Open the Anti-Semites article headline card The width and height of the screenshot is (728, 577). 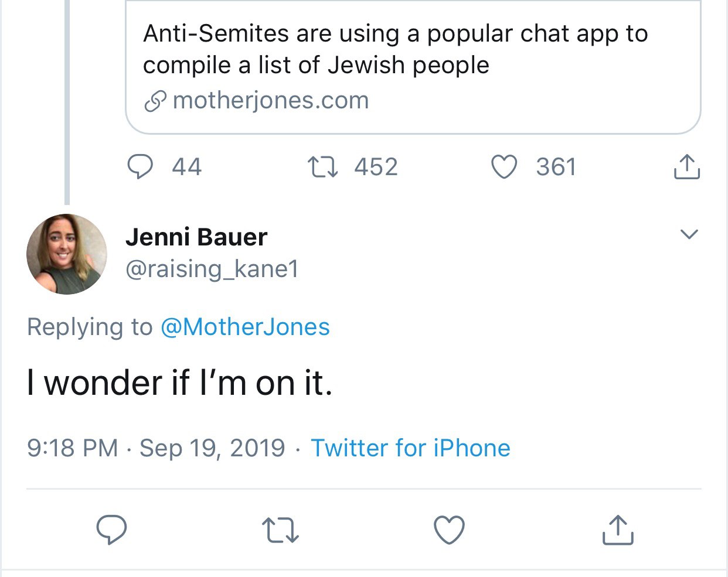tap(413, 67)
